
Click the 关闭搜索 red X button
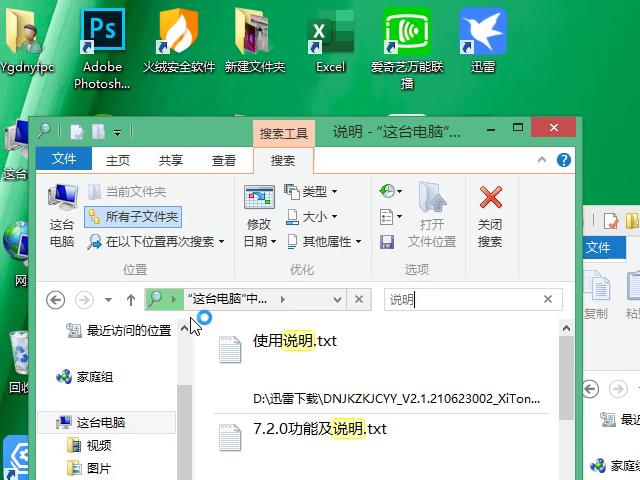coord(490,216)
